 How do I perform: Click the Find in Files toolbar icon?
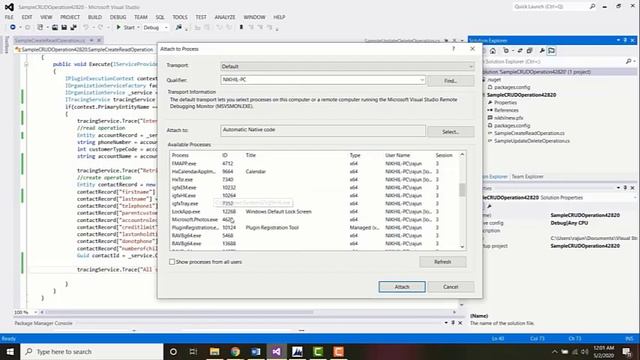(x=179, y=27)
